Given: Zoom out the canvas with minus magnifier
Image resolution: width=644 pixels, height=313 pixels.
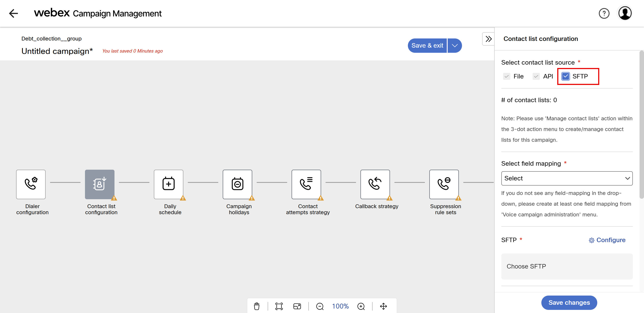Looking at the screenshot, I should pyautogui.click(x=320, y=306).
